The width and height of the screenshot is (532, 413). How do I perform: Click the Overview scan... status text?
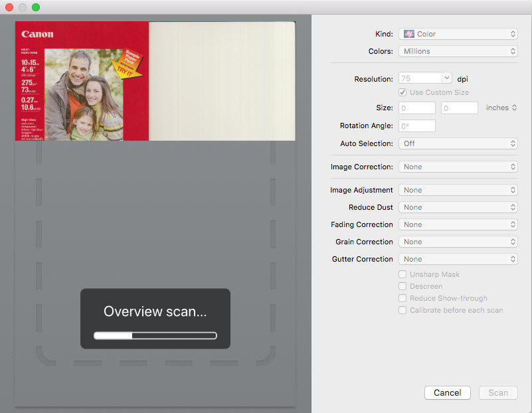pyautogui.click(x=155, y=311)
